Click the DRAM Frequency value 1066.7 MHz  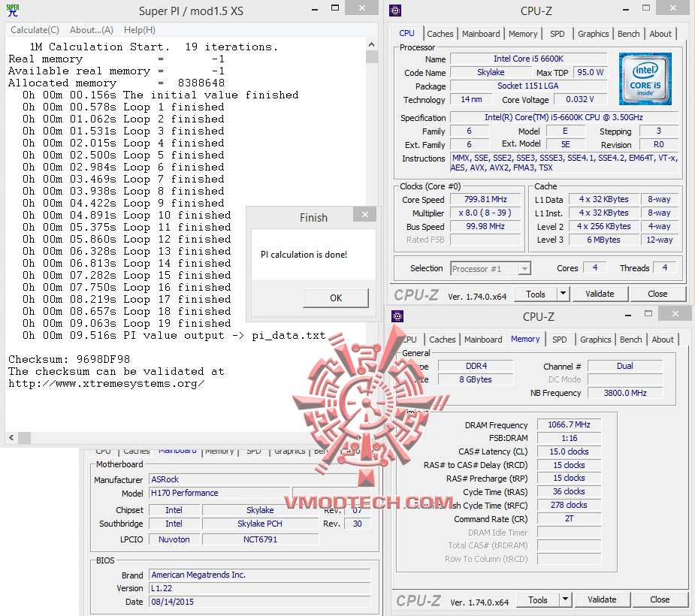569,424
